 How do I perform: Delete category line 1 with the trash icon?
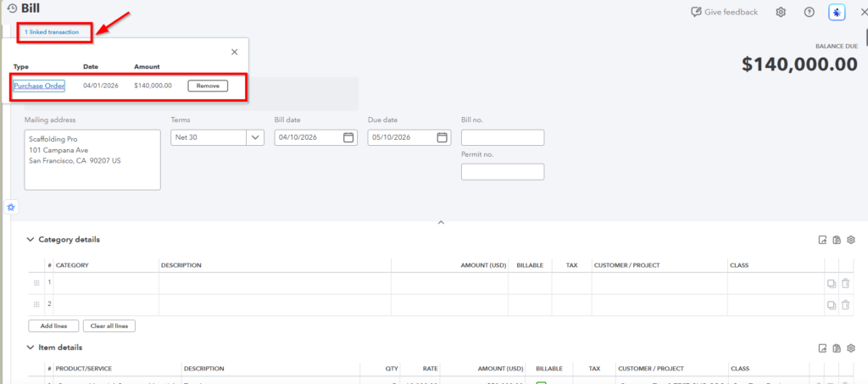(x=845, y=283)
